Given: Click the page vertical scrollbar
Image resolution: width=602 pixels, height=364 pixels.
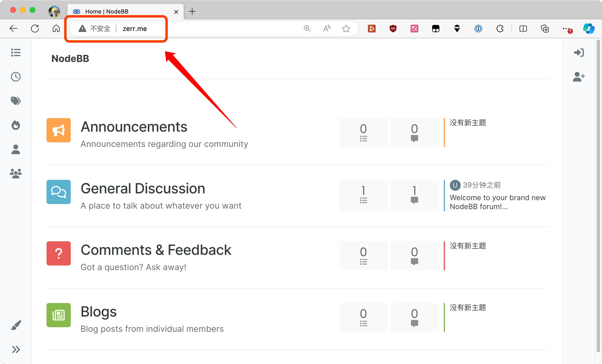Looking at the screenshot, I should [598, 196].
